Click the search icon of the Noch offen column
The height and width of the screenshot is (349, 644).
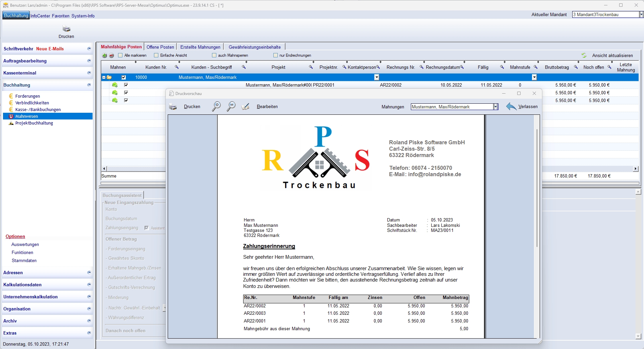click(x=609, y=67)
